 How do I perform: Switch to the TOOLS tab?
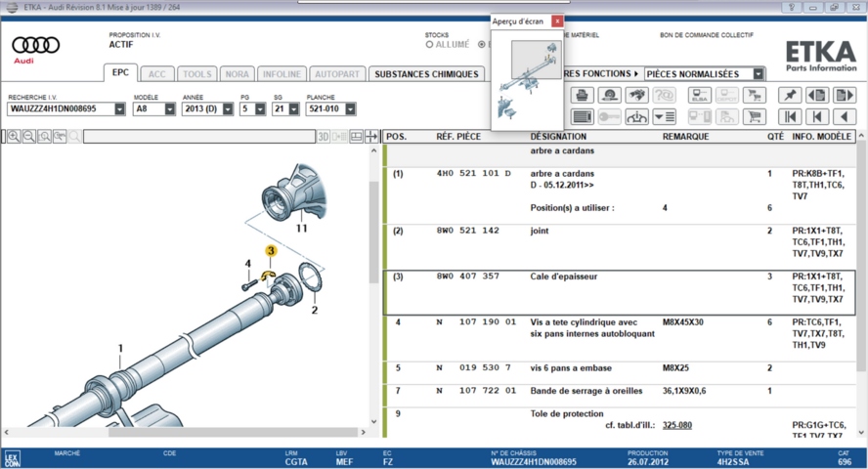[197, 74]
